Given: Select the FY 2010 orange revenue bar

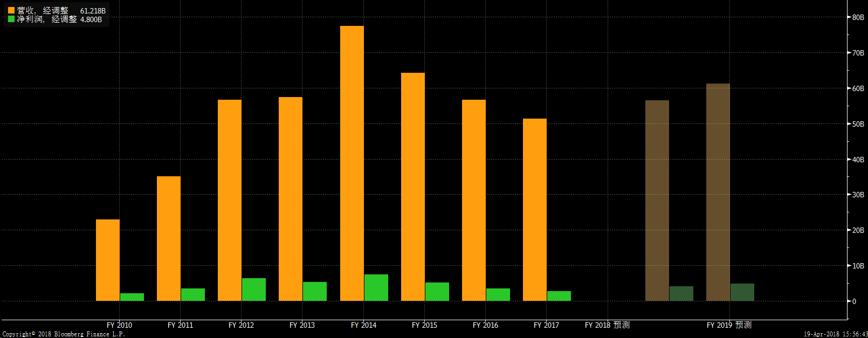Looking at the screenshot, I should click(x=108, y=260).
